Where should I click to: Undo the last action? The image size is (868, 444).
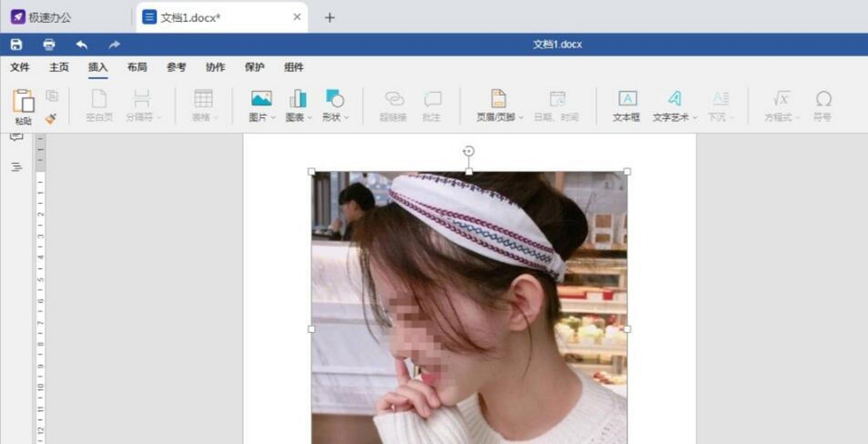(x=82, y=44)
